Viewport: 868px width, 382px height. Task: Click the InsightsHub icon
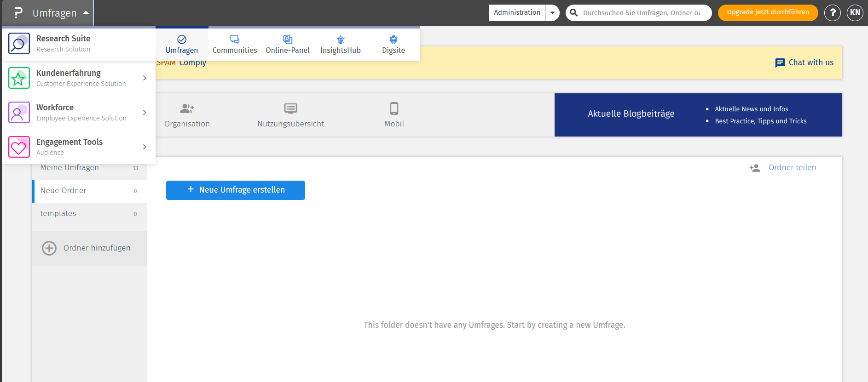341,40
